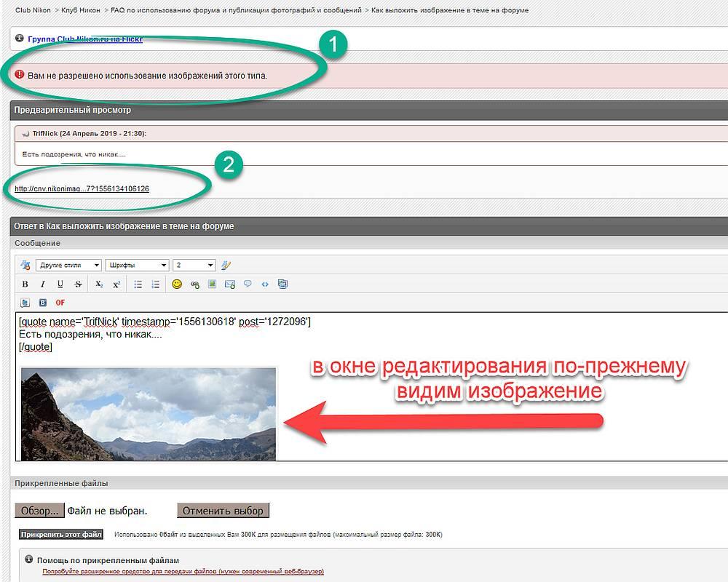The image size is (728, 582).
Task: Click the text color pencil icon
Action: [226, 265]
